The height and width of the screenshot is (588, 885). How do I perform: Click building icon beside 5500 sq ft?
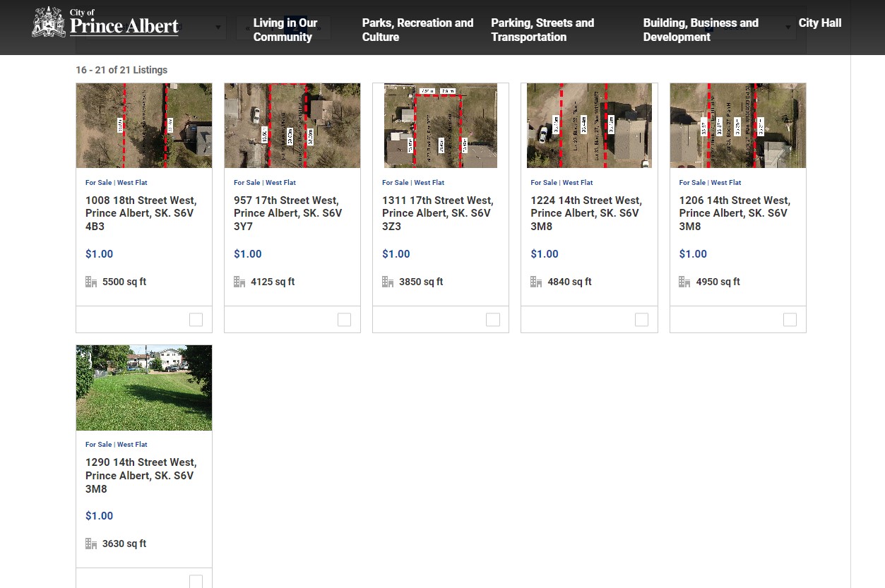[91, 282]
